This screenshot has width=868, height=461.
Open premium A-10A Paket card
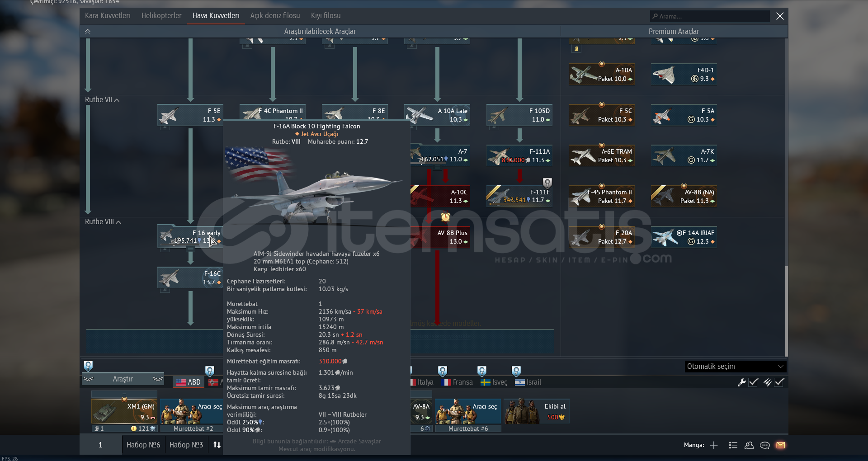coord(602,75)
